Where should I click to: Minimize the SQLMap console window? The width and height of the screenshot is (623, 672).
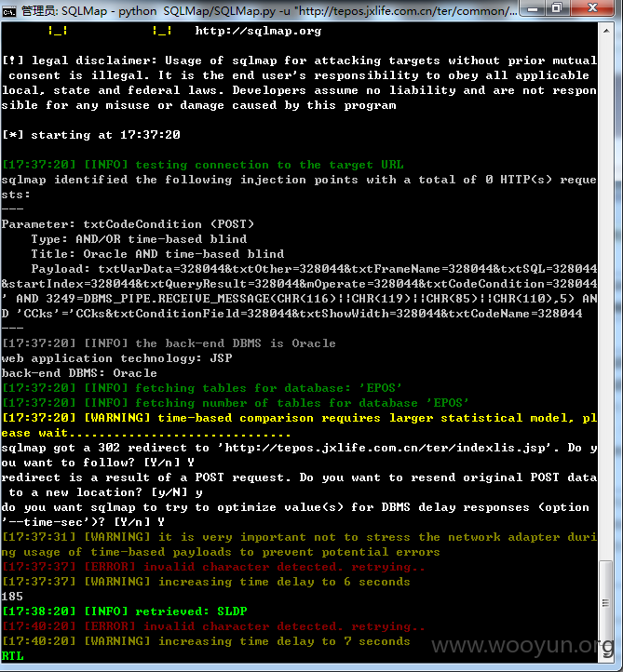pyautogui.click(x=533, y=8)
